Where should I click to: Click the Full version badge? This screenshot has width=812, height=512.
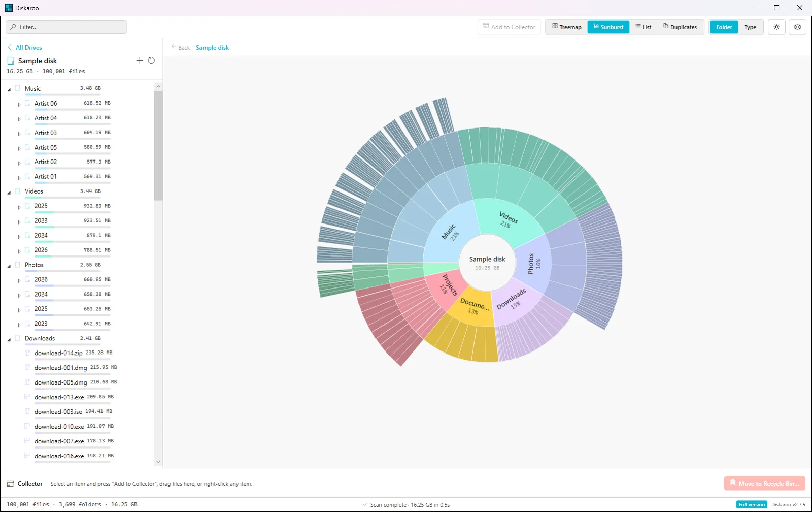752,504
